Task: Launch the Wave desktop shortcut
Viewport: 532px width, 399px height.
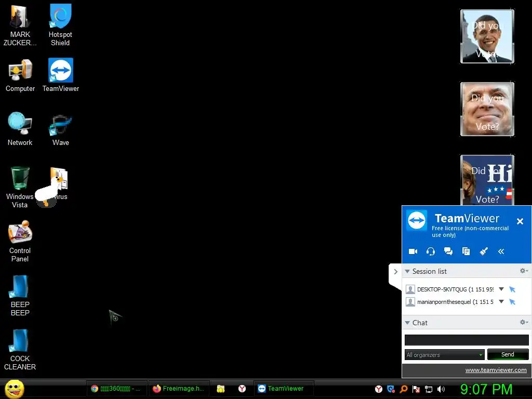Action: tap(61, 129)
